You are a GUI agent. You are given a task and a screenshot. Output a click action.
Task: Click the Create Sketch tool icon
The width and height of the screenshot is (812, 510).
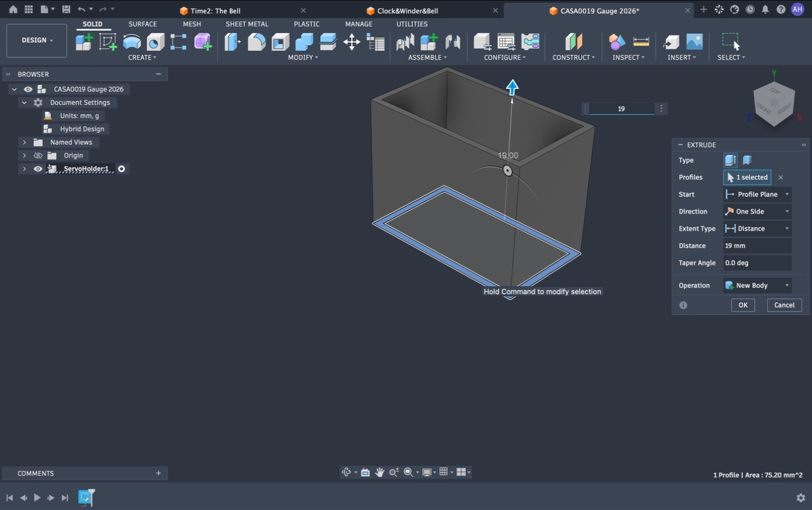coord(108,42)
